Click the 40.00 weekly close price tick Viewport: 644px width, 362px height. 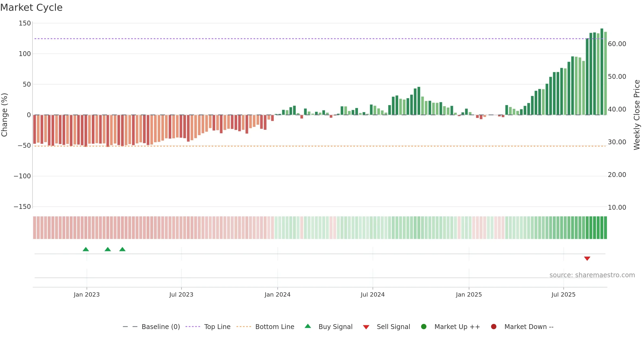617,109
